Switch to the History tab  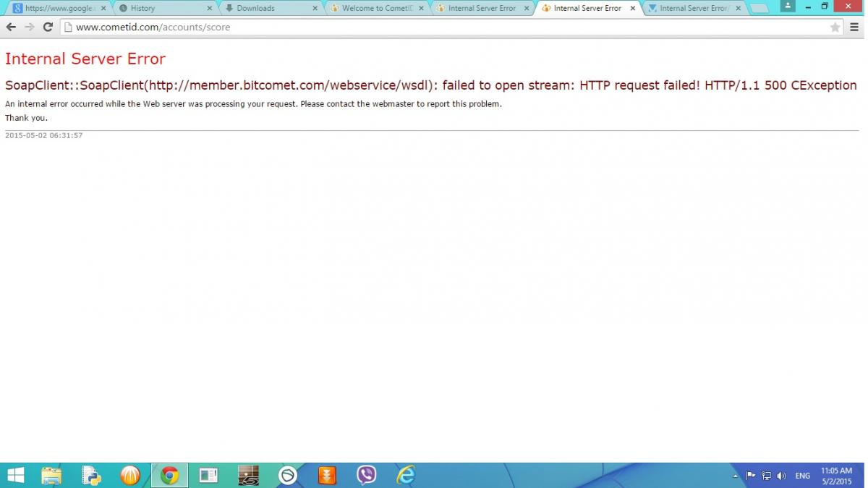[163, 9]
